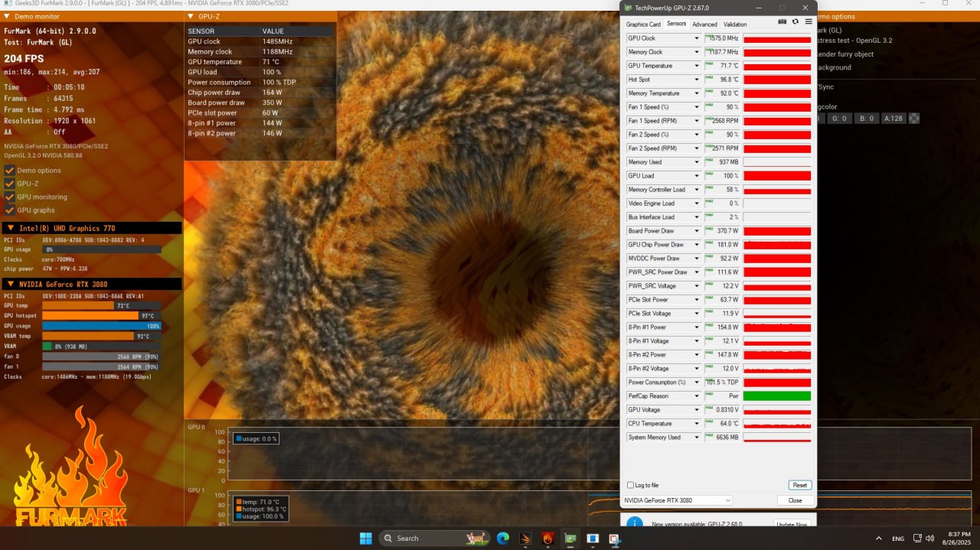This screenshot has width=980, height=550.
Task: Click the FurMark flame taskbar icon
Action: (547, 538)
